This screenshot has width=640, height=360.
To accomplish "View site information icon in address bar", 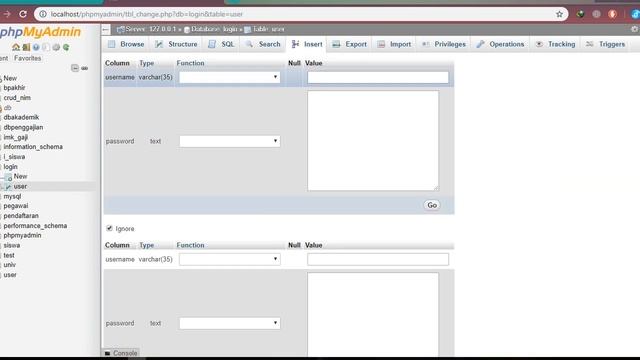I will pos(43,14).
